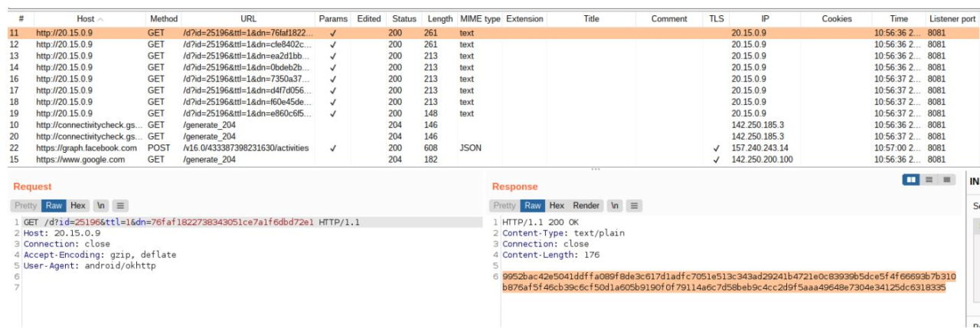
Task: Sort history by Cookies column header
Action: (x=836, y=18)
